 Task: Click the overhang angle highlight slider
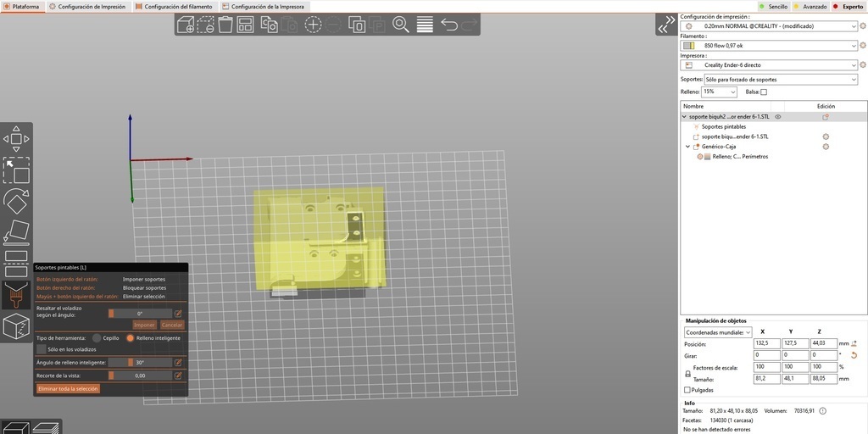140,314
